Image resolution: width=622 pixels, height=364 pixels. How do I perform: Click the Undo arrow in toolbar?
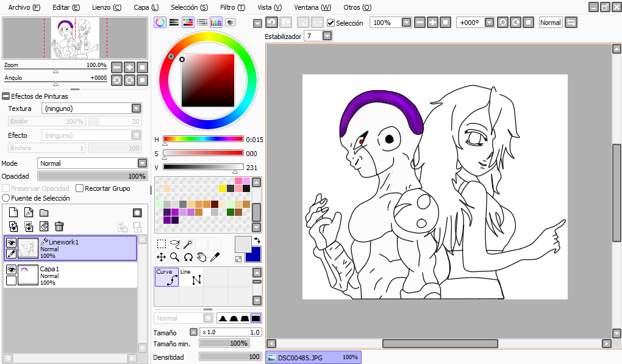272,23
